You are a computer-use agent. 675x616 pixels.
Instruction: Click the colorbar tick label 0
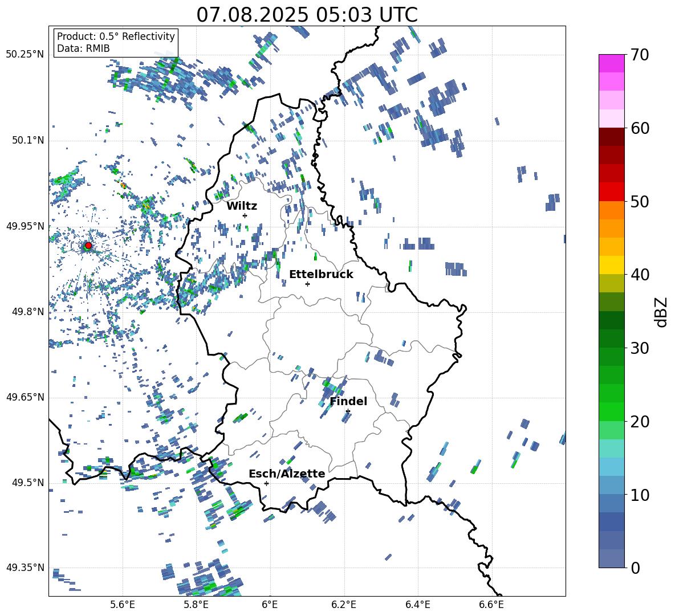coord(635,568)
